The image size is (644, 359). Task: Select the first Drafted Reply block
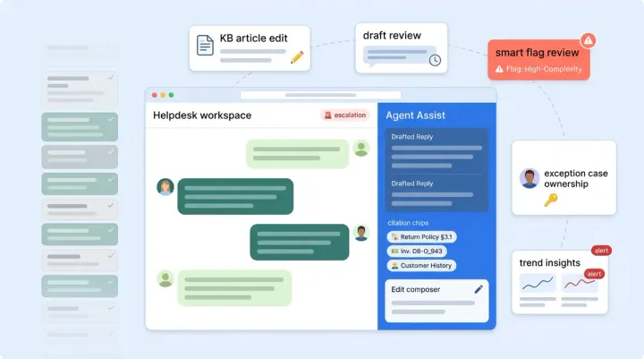pyautogui.click(x=436, y=151)
